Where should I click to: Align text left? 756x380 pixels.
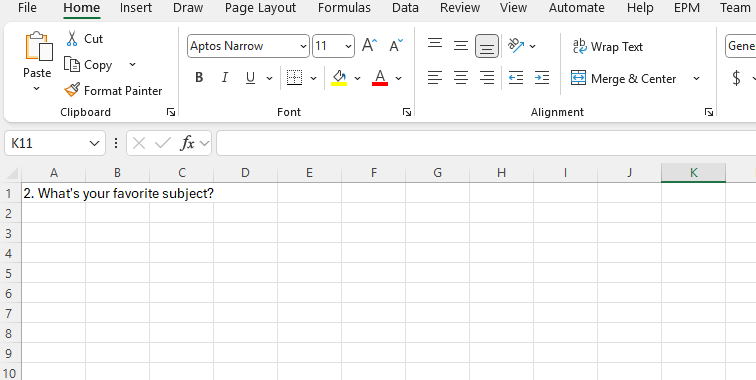tap(435, 78)
